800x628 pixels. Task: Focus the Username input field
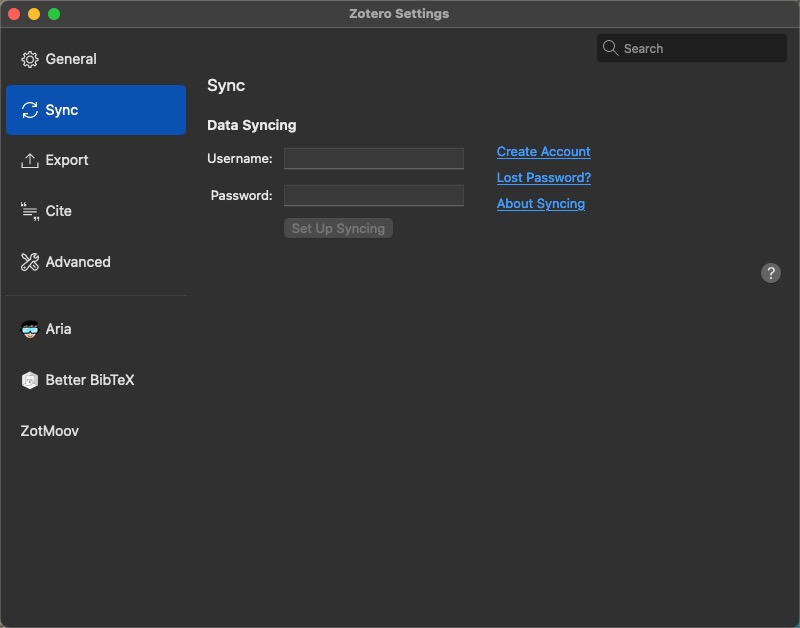(373, 159)
